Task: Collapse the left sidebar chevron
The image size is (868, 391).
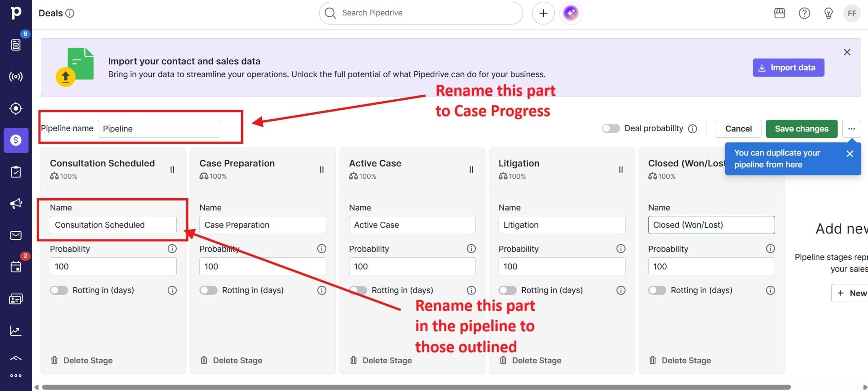Action: 16,358
